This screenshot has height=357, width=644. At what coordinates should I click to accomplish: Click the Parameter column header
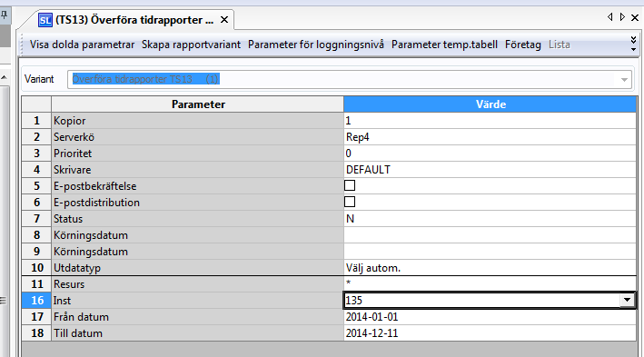(197, 104)
